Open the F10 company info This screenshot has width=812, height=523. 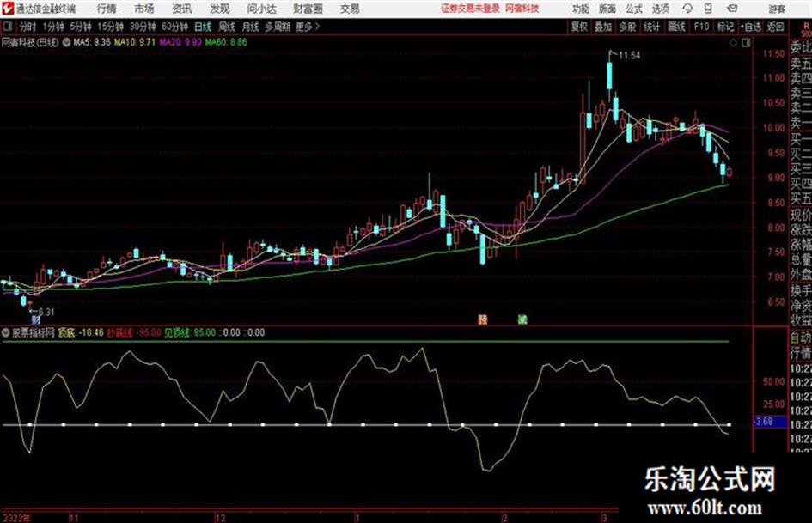[x=701, y=27]
